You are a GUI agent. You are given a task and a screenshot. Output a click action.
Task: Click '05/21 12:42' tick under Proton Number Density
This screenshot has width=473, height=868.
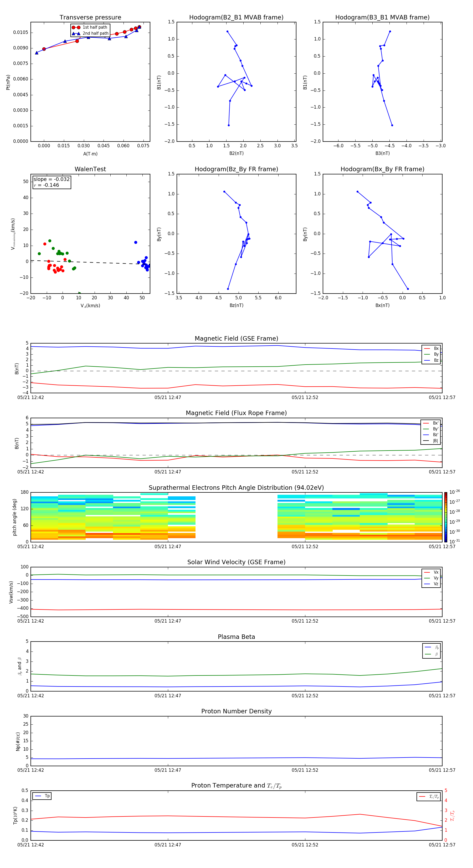[x=31, y=770]
